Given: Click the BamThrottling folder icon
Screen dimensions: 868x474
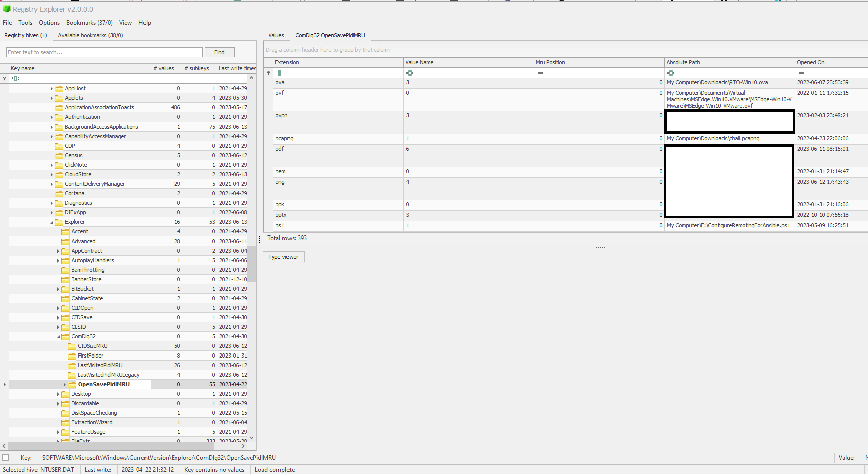Looking at the screenshot, I should pos(65,270).
